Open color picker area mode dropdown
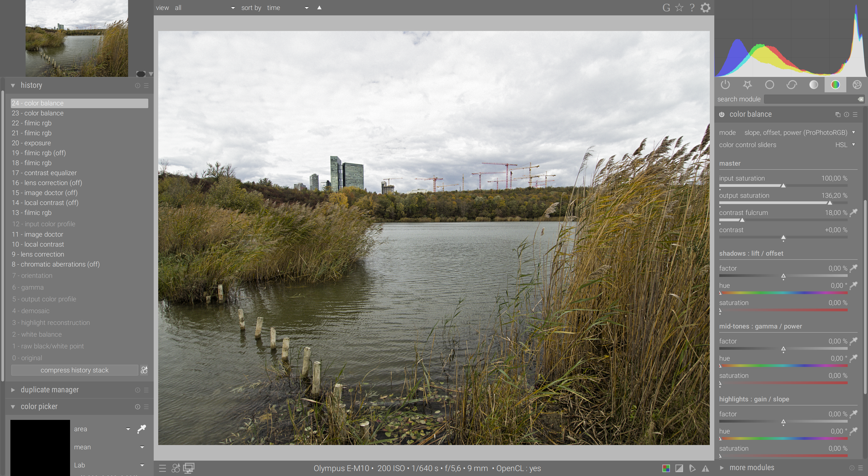Image resolution: width=868 pixels, height=476 pixels. 102,429
